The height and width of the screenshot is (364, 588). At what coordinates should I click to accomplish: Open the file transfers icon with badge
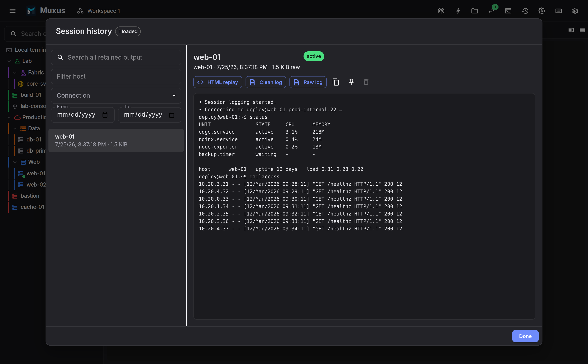click(492, 11)
